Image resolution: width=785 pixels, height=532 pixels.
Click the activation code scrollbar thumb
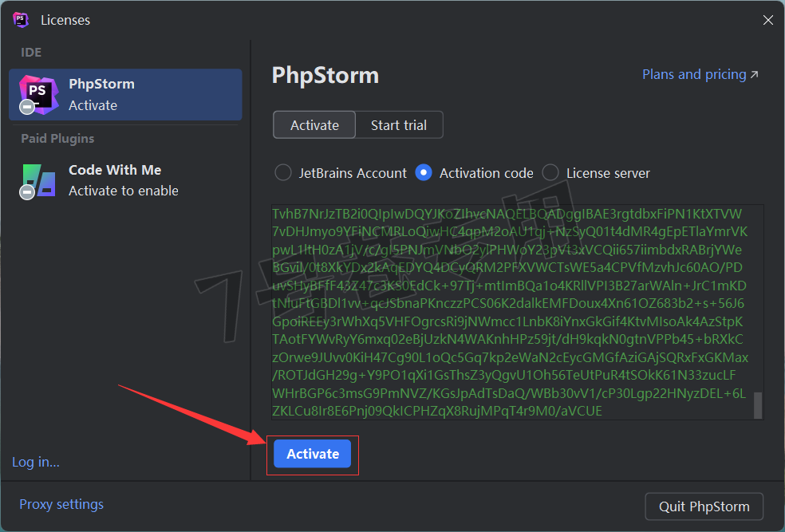pyautogui.click(x=758, y=405)
